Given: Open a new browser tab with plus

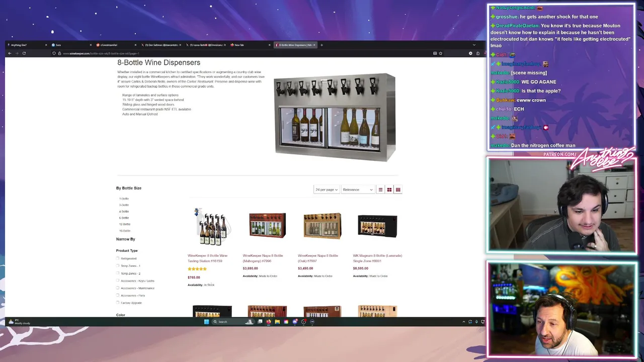Looking at the screenshot, I should [321, 45].
